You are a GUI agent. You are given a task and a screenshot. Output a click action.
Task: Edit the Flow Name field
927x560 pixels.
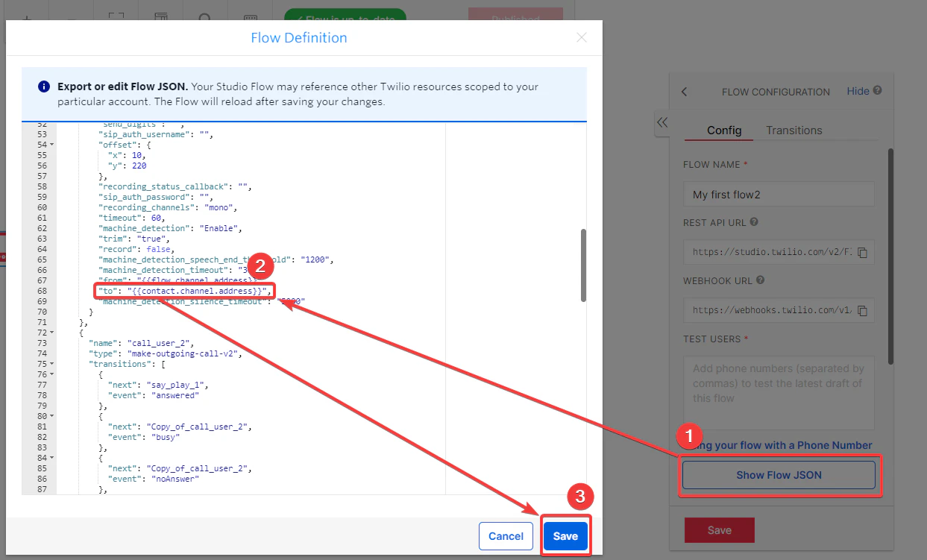pyautogui.click(x=779, y=194)
